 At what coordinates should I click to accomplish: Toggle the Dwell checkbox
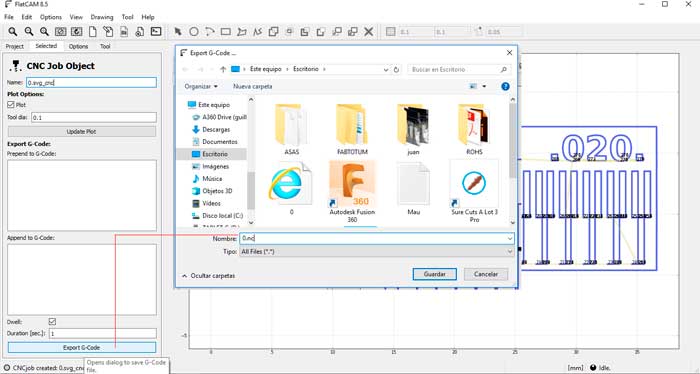(x=52, y=321)
